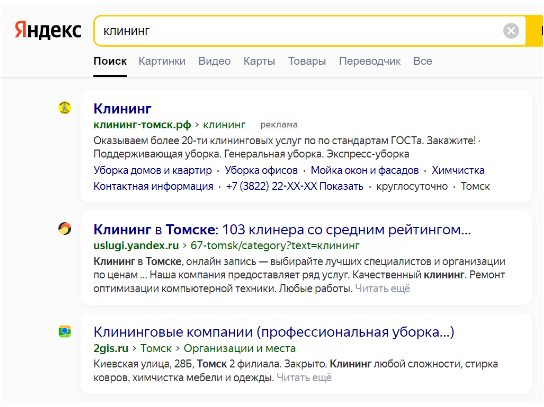Show the phone number +7 (3822) 22-XX-XX

[x=295, y=186]
